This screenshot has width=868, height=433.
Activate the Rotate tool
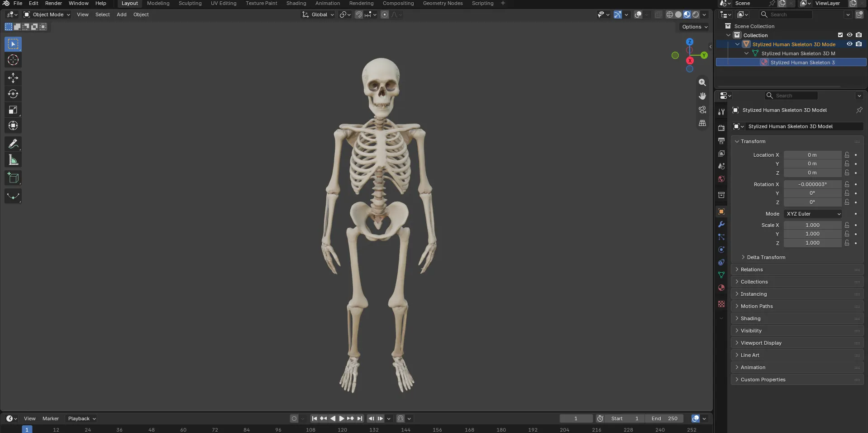(x=13, y=94)
